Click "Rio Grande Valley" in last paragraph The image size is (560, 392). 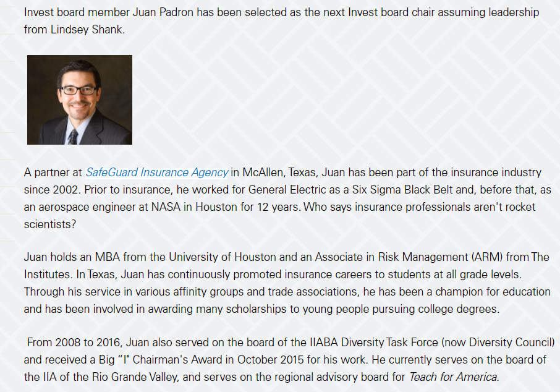[129, 376]
